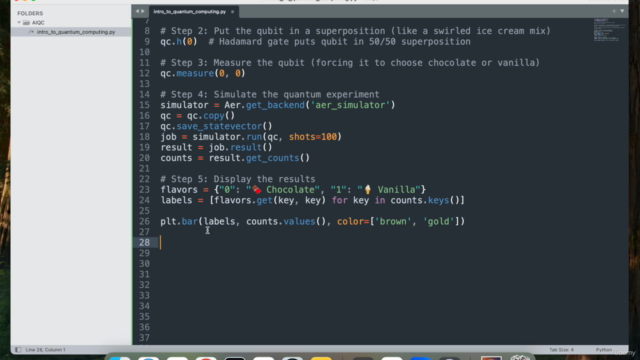Click 'qc.h' on line 9
640x360 pixels.
[x=171, y=42]
